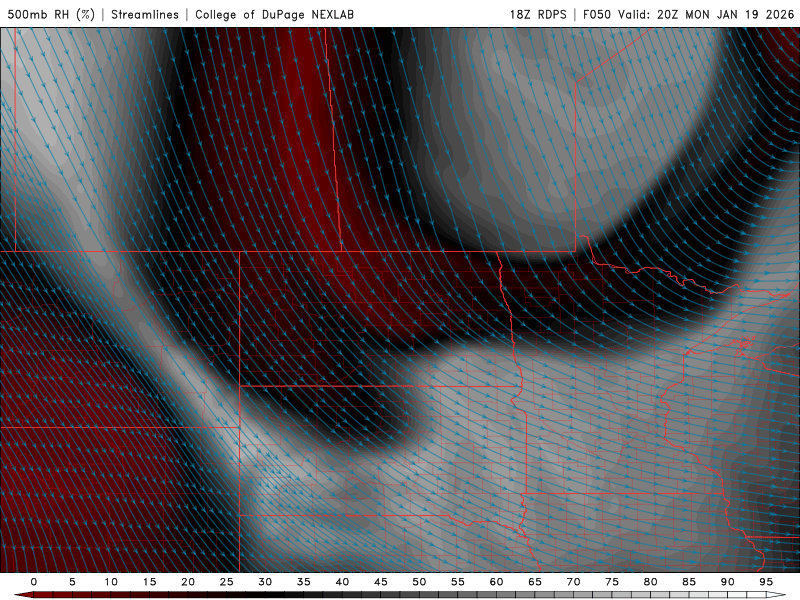The width and height of the screenshot is (800, 600).
Task: Click the "45" label on color scale
Action: pos(381,582)
